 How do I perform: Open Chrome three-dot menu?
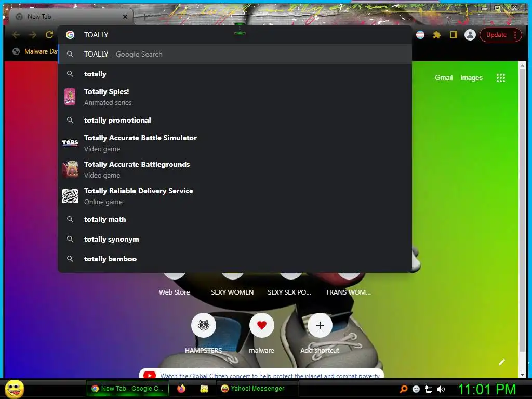515,35
